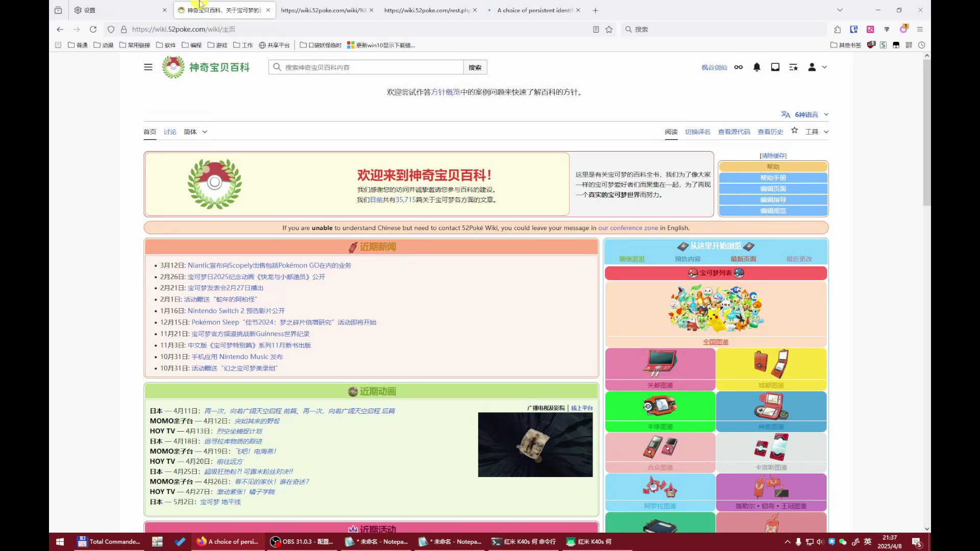
Task: Switch to the 'A choice of persistent identifiers' tab
Action: coord(533,10)
